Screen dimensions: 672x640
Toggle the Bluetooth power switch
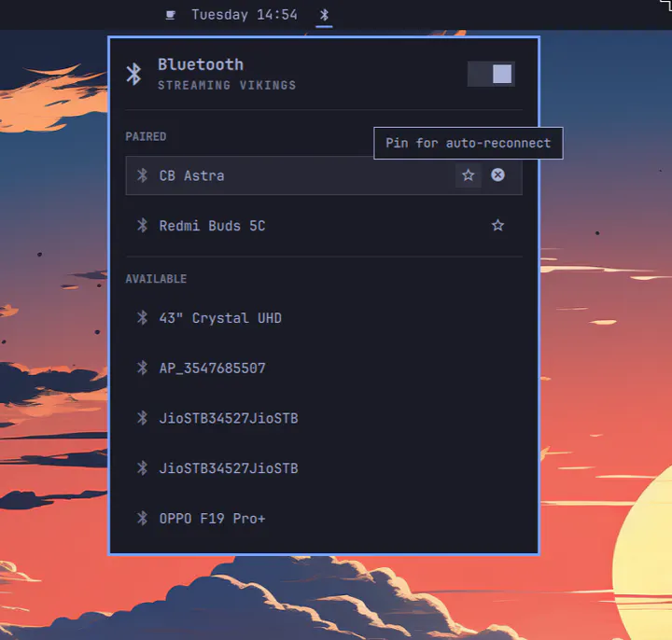coord(491,74)
